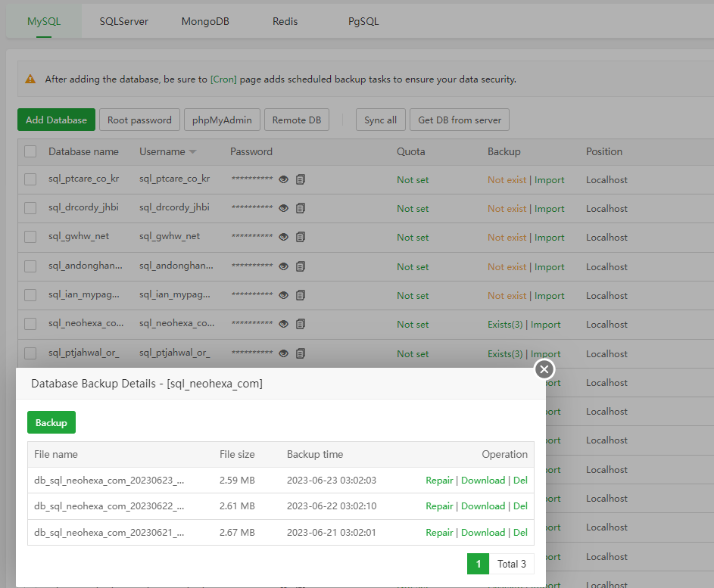Click the warning triangle alert icon

click(x=30, y=79)
